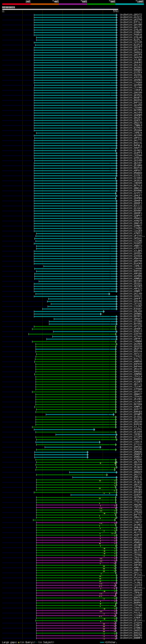The image size is (146, 644).
Task: Open hit UniRef100_Q7DN63
Action: (131, 628)
